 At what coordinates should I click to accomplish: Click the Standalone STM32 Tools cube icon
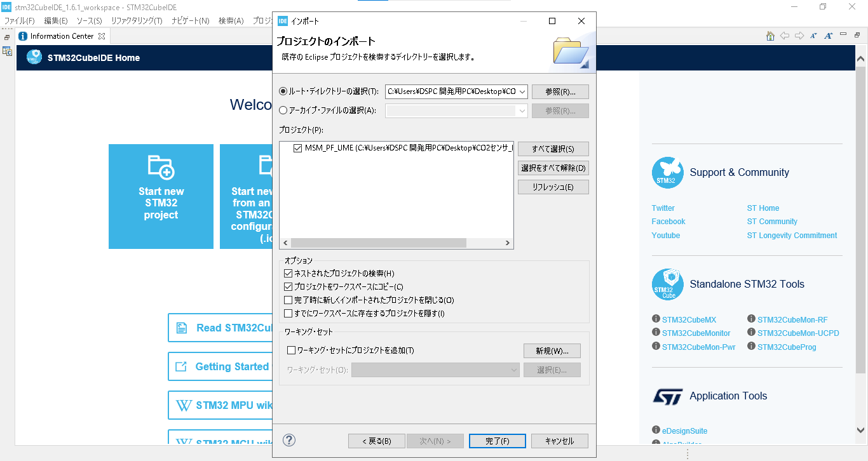click(x=667, y=284)
